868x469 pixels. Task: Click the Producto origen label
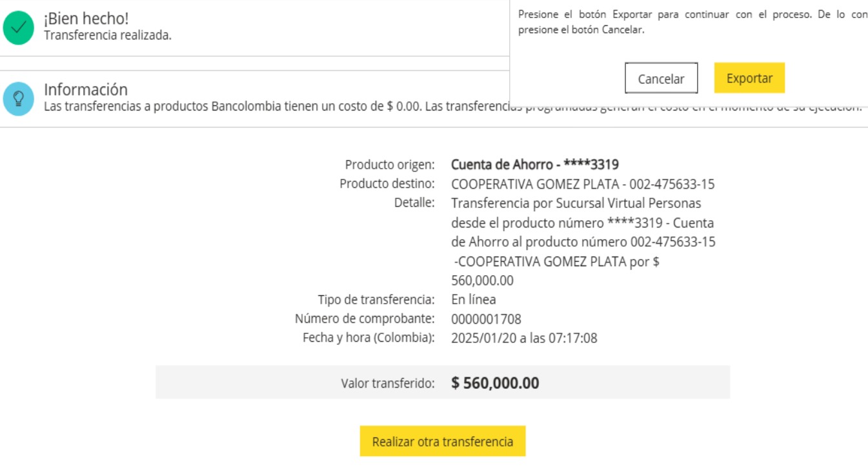pyautogui.click(x=389, y=165)
